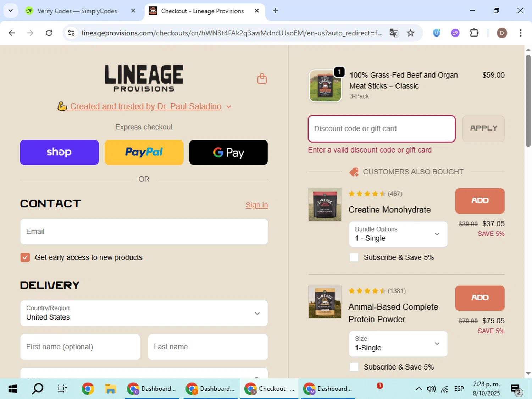
Task: Focus the Discount code or gift card field
Action: [x=382, y=129]
